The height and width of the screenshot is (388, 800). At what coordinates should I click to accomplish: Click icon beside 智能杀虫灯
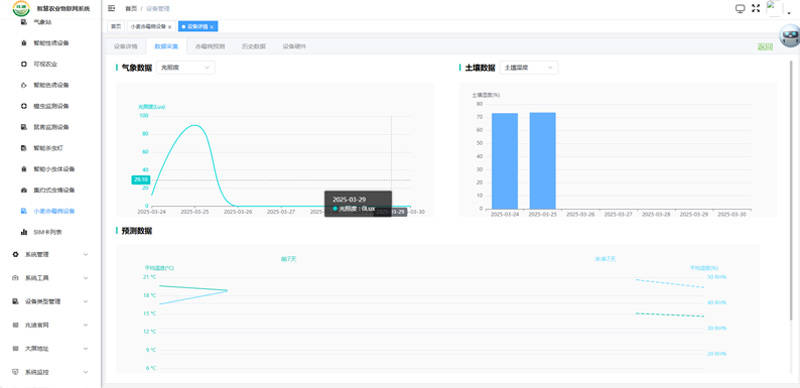point(23,148)
